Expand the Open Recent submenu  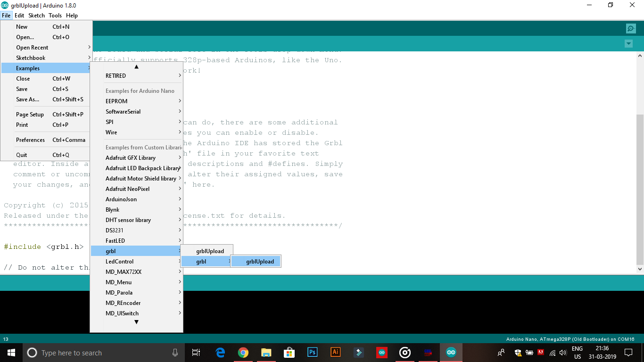pos(32,47)
